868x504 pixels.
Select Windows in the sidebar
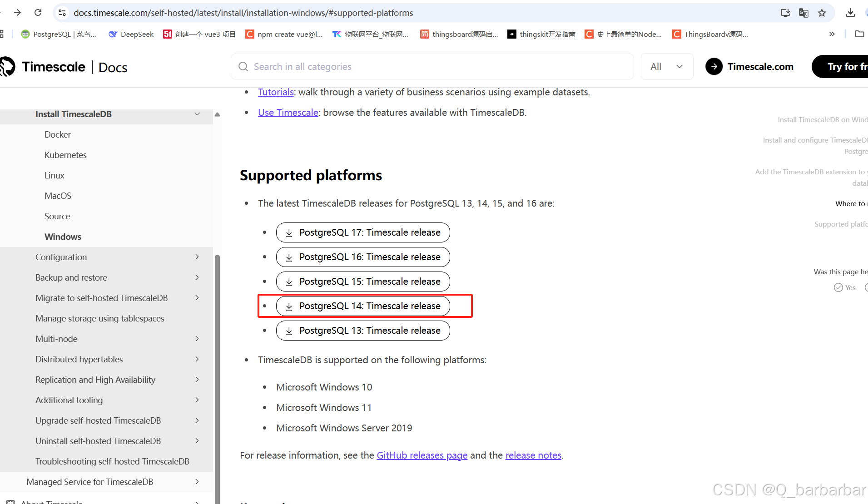point(63,237)
